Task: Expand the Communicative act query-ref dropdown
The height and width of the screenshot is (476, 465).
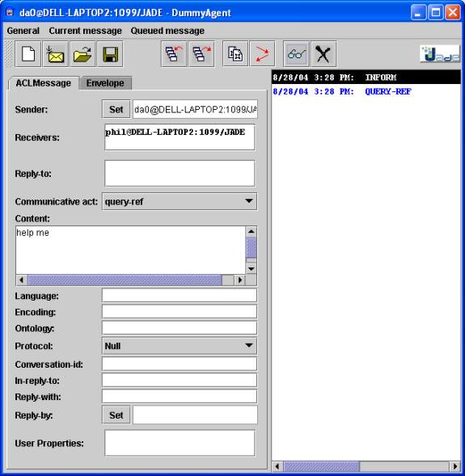Action: pyautogui.click(x=180, y=201)
